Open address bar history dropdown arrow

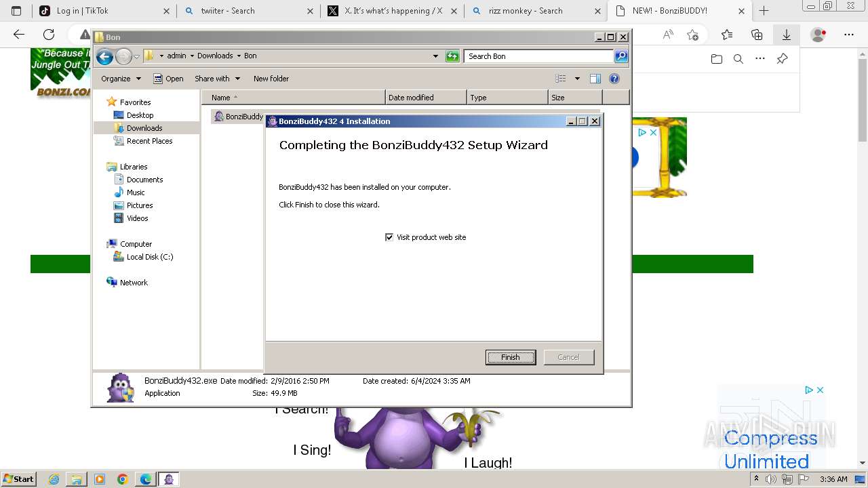click(x=435, y=56)
